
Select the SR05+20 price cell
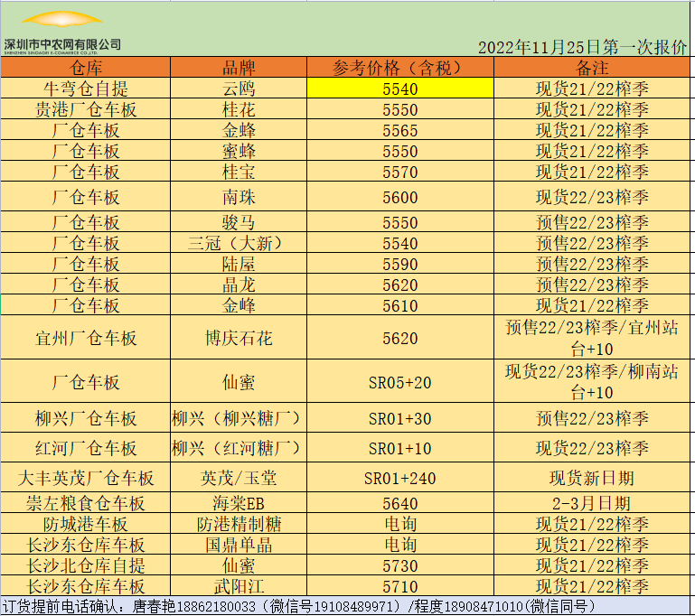(399, 382)
